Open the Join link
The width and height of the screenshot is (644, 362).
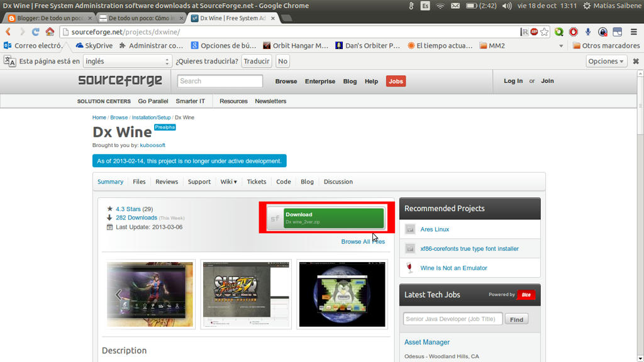click(x=547, y=81)
